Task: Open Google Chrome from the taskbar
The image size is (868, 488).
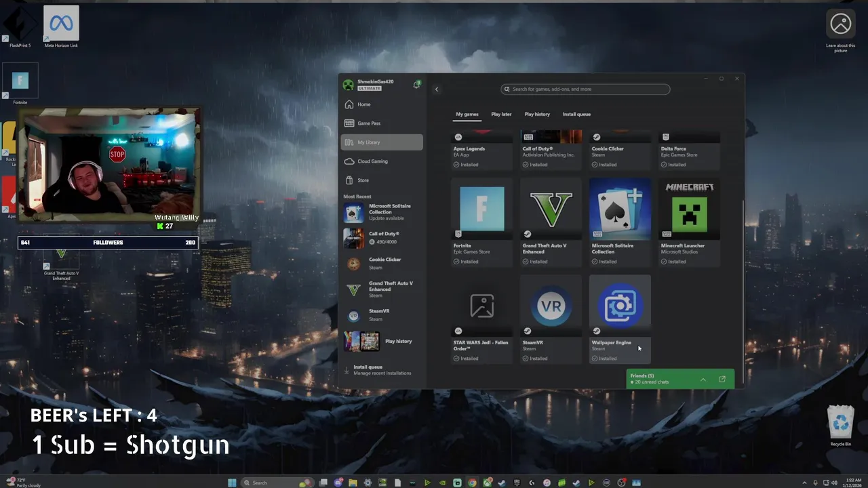Action: click(472, 483)
